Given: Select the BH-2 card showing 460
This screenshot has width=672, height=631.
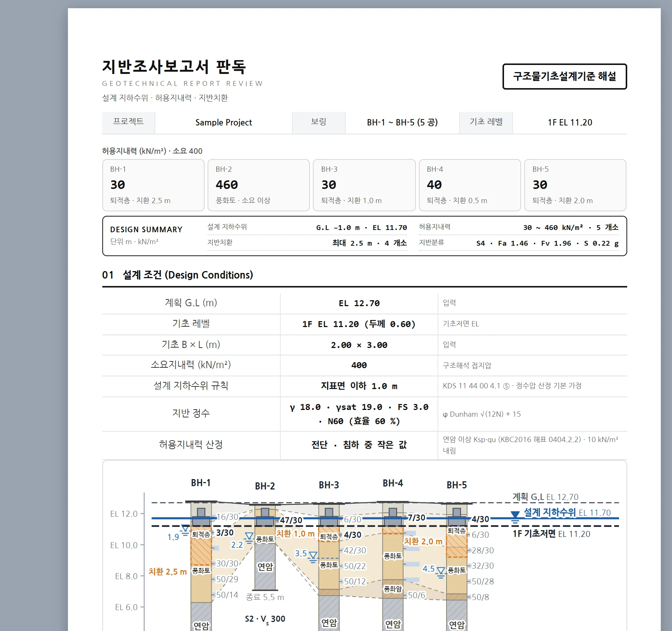Looking at the screenshot, I should [x=259, y=185].
